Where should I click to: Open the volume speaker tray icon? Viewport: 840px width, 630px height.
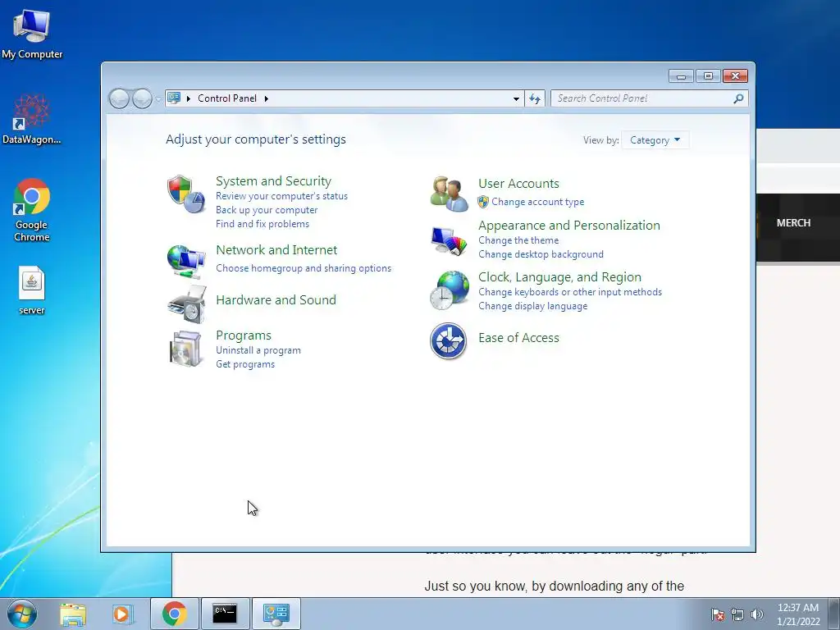pos(757,614)
